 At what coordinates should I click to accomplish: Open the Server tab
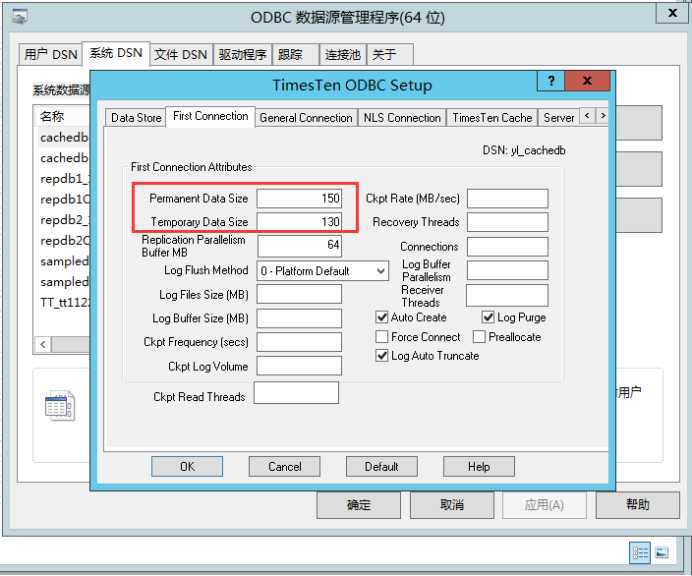point(558,118)
